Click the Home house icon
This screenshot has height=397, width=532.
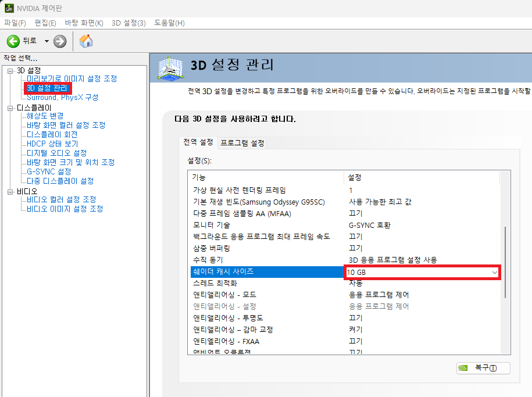[x=86, y=41]
